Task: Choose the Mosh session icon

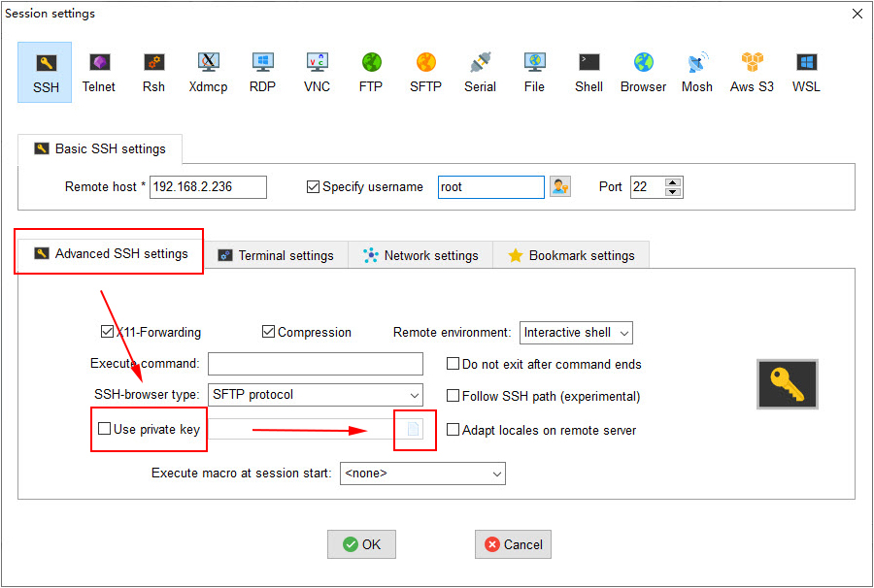Action: coord(696,72)
